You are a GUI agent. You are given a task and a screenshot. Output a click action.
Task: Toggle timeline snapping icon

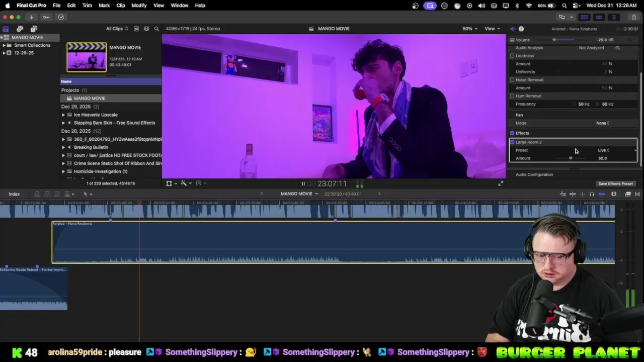click(x=602, y=194)
